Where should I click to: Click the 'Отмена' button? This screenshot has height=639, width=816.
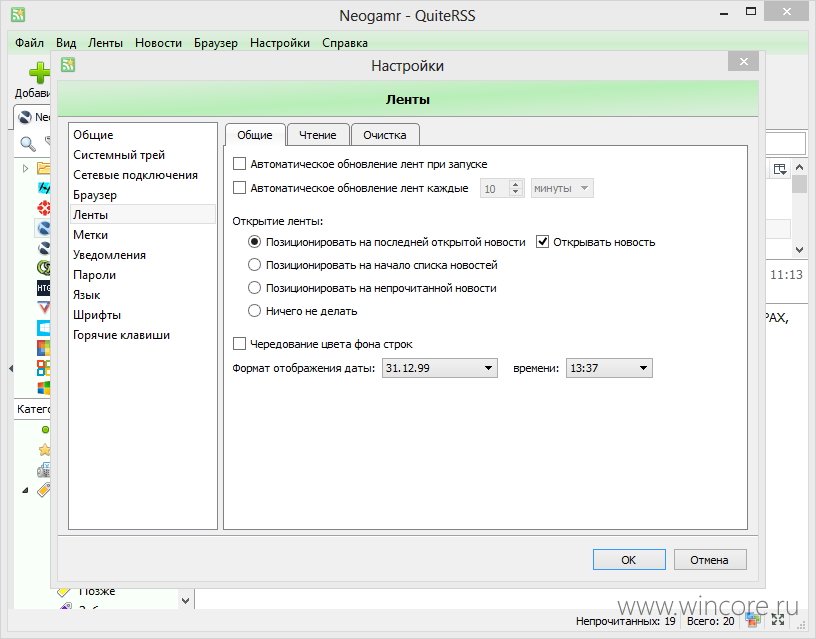[x=710, y=559]
